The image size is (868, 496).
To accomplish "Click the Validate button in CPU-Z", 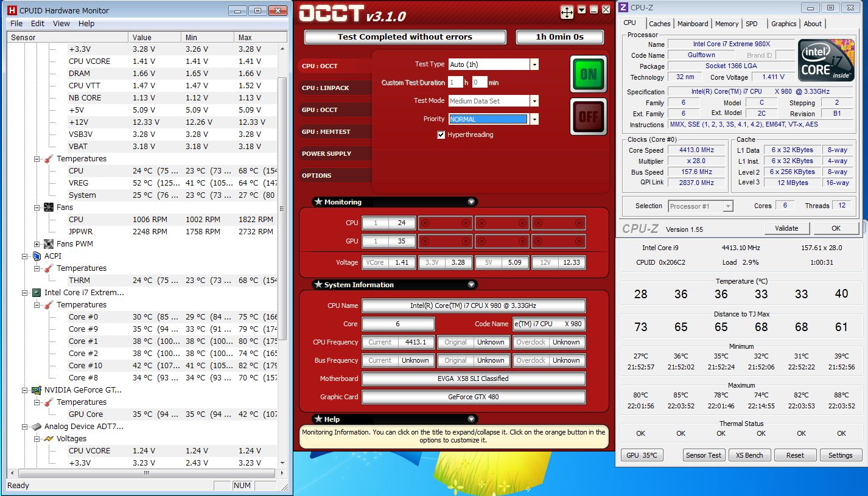I will tap(786, 228).
